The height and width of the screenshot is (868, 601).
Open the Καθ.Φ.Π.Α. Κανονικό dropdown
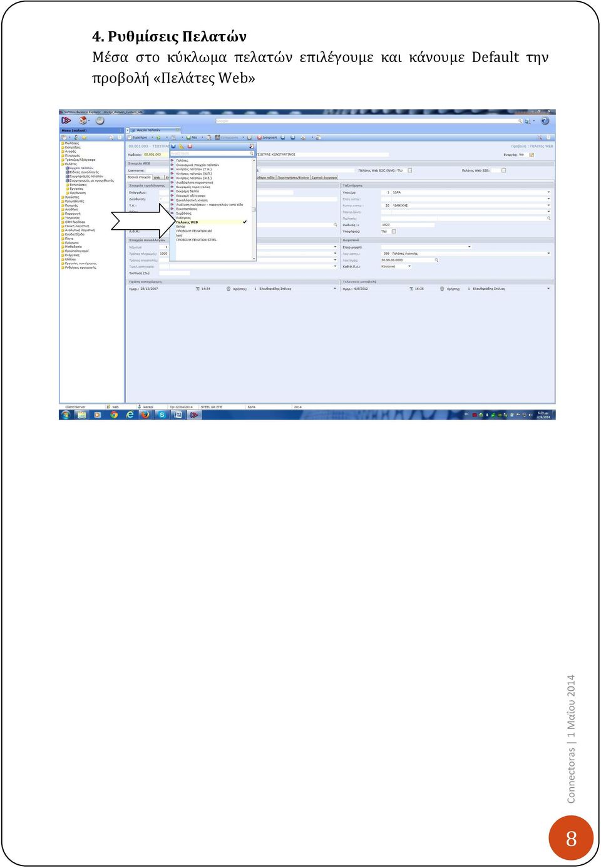click(x=409, y=266)
